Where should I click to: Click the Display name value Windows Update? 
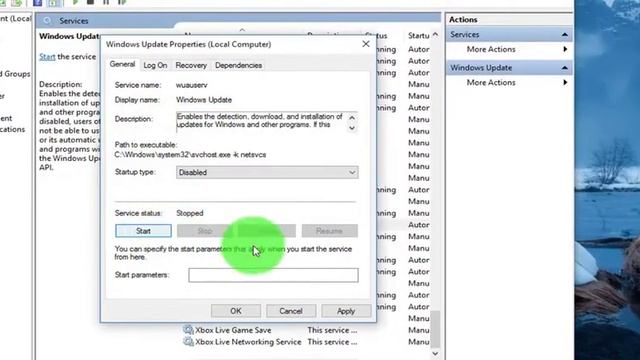204,100
